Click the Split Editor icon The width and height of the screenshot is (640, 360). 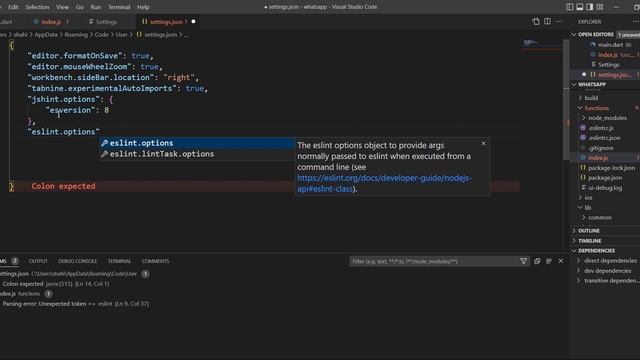tap(547, 22)
